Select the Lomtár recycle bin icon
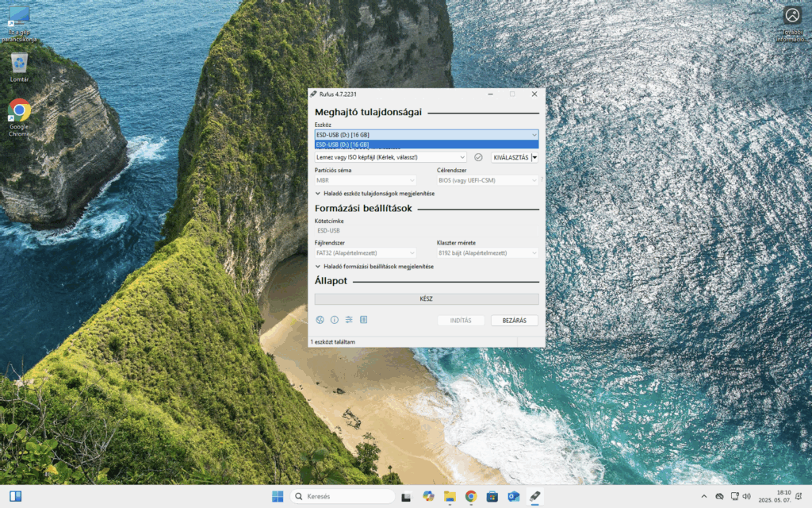Viewport: 812px width, 508px height. point(19,67)
